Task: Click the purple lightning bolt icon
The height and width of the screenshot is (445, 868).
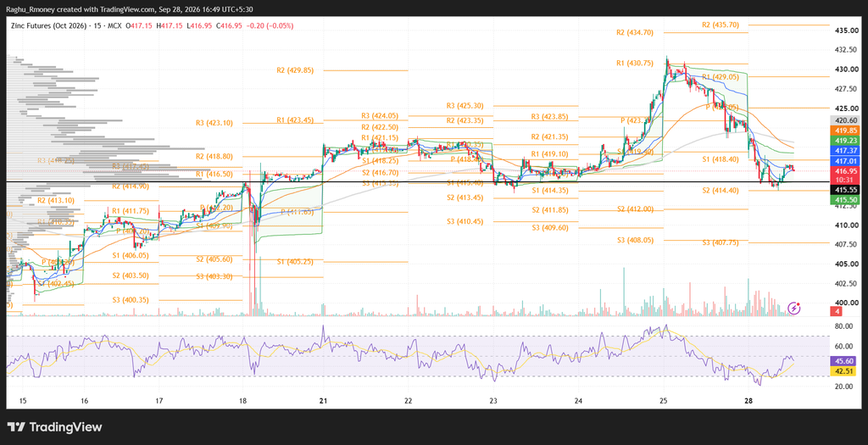Action: tap(794, 308)
